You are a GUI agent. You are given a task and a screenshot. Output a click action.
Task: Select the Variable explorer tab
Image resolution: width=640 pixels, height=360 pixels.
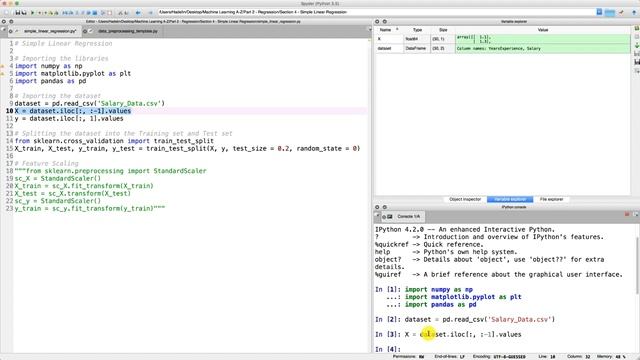pos(510,199)
